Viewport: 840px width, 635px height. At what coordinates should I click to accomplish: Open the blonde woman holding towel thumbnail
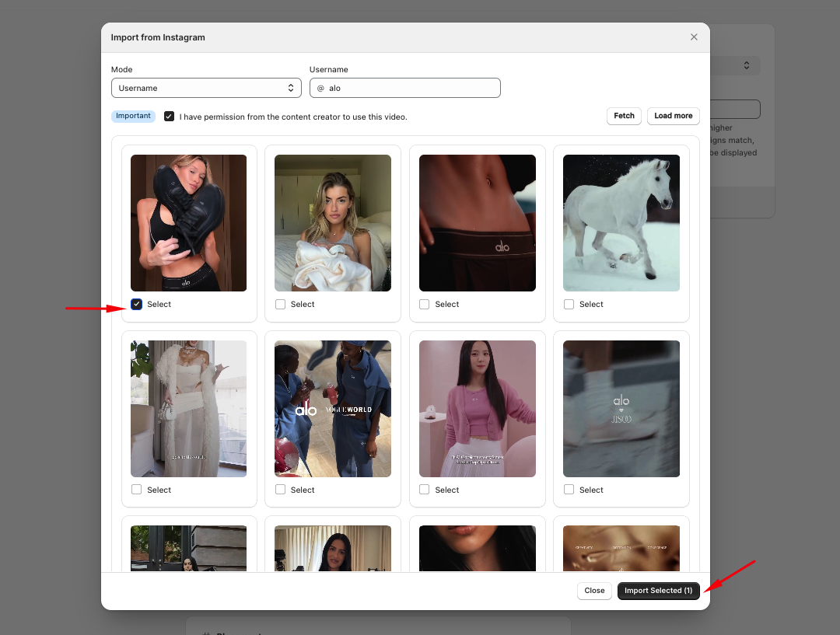click(333, 223)
